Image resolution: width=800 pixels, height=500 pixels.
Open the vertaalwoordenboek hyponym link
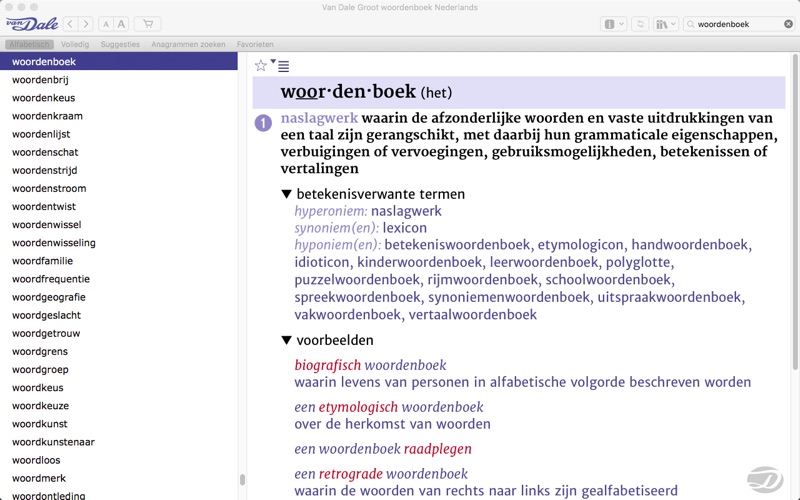(x=473, y=314)
